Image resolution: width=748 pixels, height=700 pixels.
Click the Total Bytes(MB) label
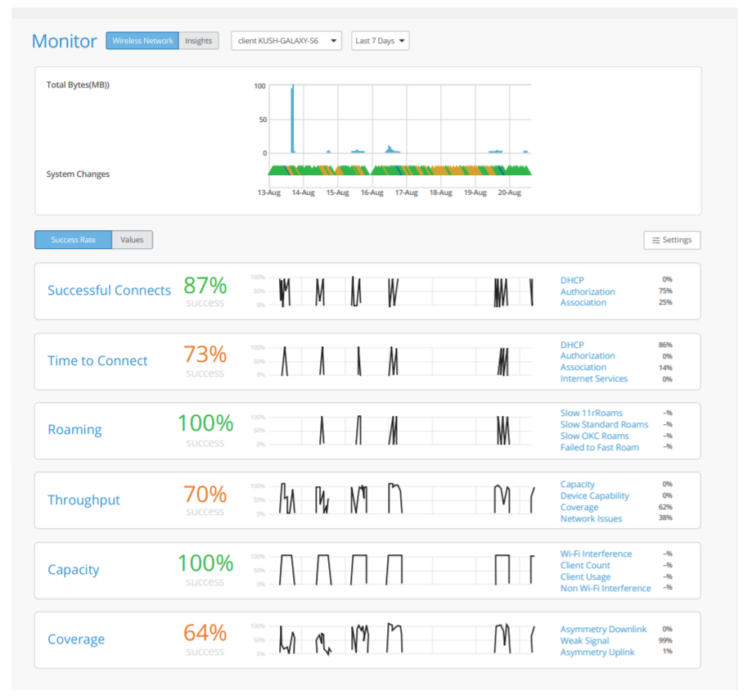pos(78,85)
